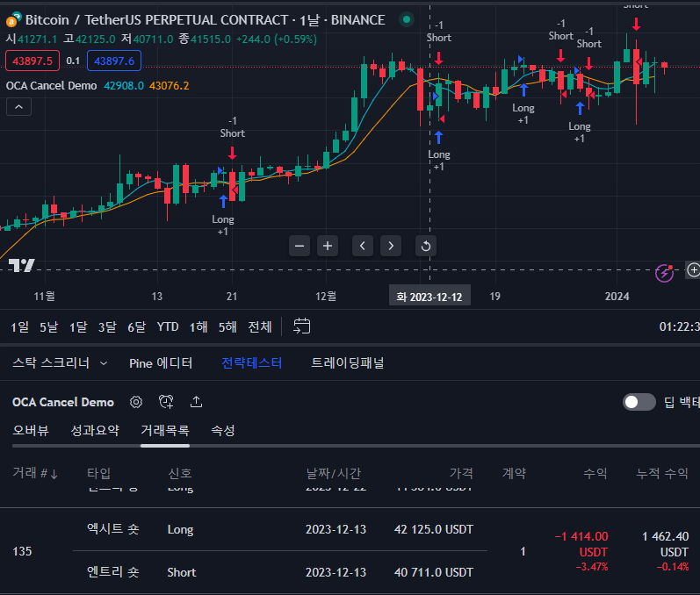Click the OCA Cancel Demo strategy name

click(x=63, y=402)
